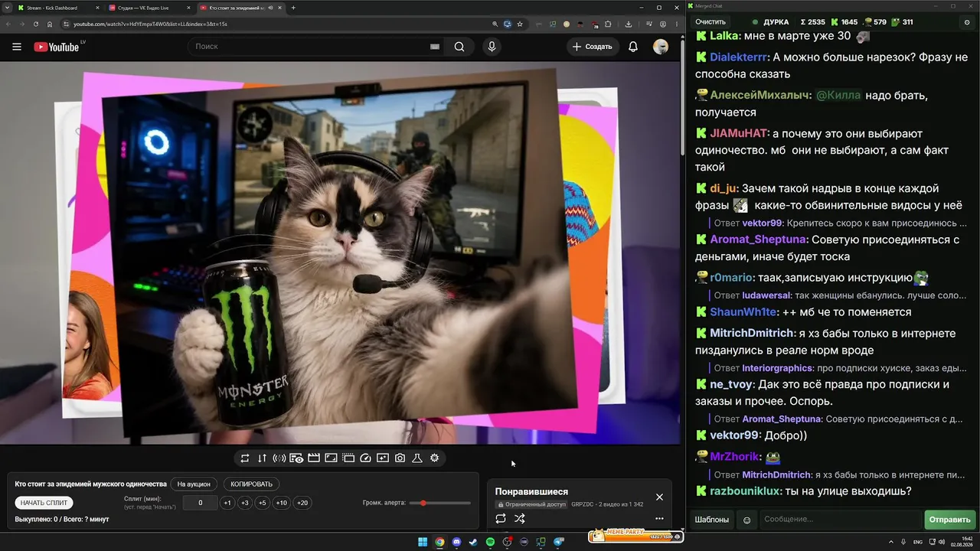Click the Шаблоны templates button
Screen dimensions: 980x551
pyautogui.click(x=711, y=520)
